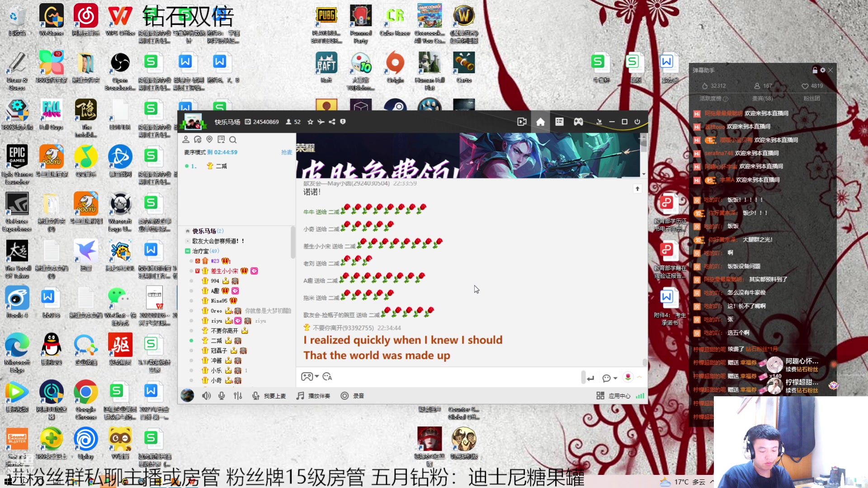Switch to 粉丝团 tab
The width and height of the screenshot is (868, 488).
point(811,99)
